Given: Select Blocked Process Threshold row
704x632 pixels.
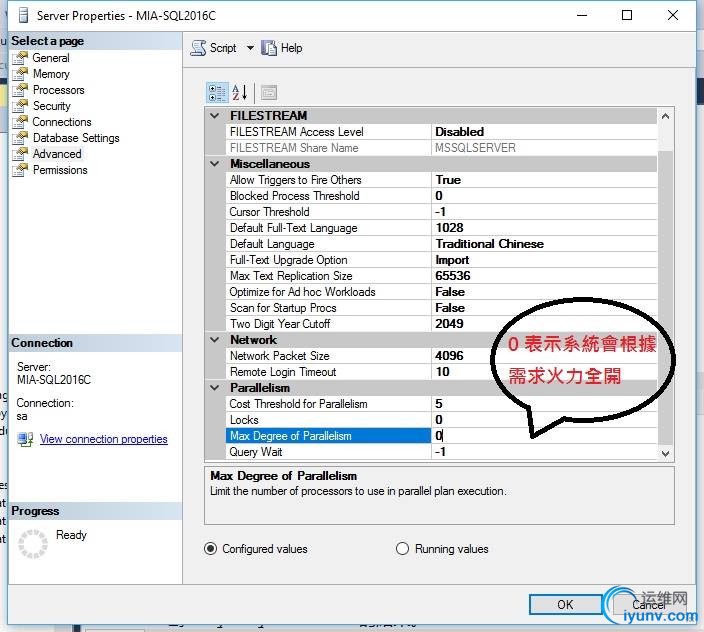Looking at the screenshot, I should click(x=441, y=196).
